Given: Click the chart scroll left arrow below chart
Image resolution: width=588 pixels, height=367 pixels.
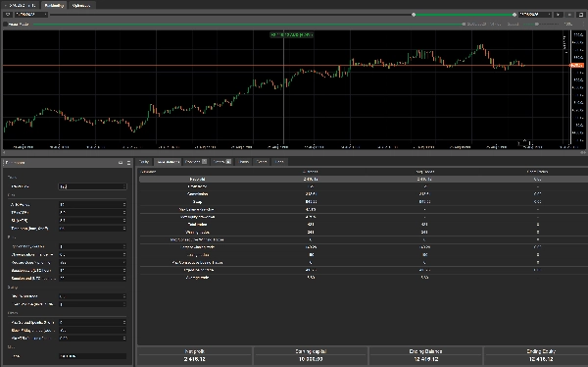Looking at the screenshot, I should (4, 152).
